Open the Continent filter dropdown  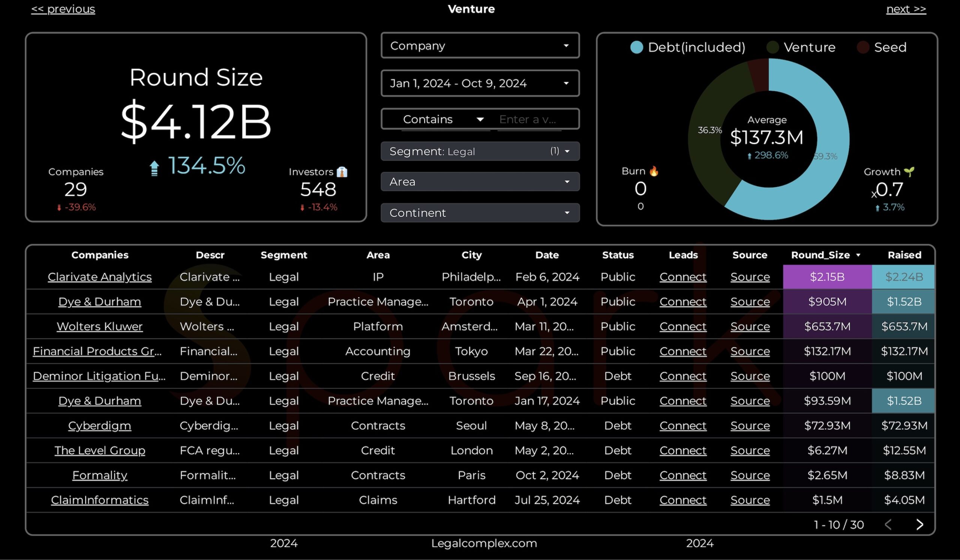pos(480,213)
